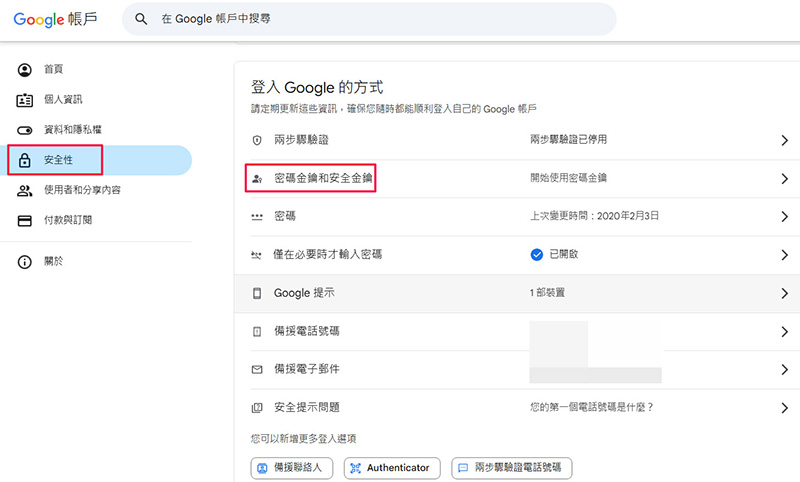Click the lock icon for 安全性
This screenshot has height=482, width=800.
(x=25, y=160)
